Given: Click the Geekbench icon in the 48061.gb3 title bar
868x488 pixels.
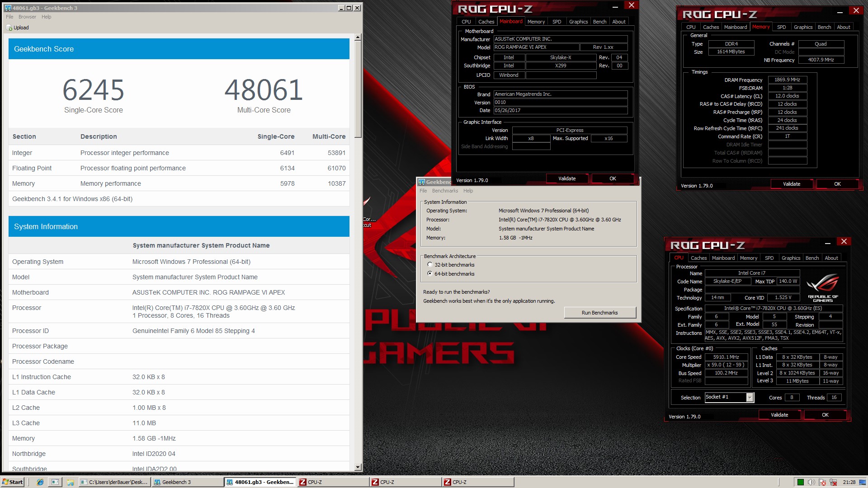Looking at the screenshot, I should pyautogui.click(x=8, y=8).
